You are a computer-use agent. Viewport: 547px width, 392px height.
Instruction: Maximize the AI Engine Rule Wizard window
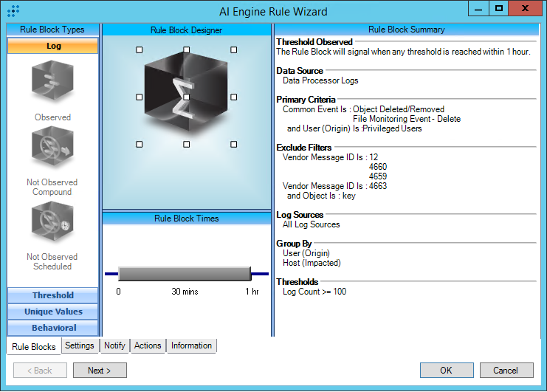click(499, 9)
